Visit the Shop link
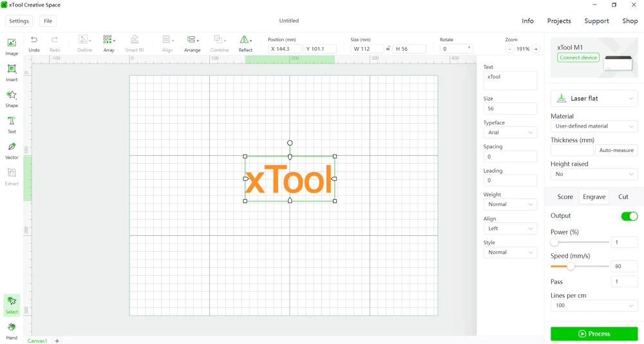 point(630,21)
